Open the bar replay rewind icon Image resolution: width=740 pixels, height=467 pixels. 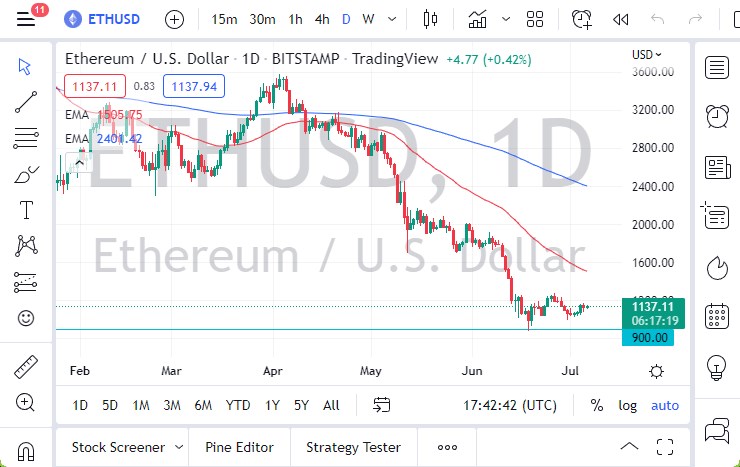point(621,19)
